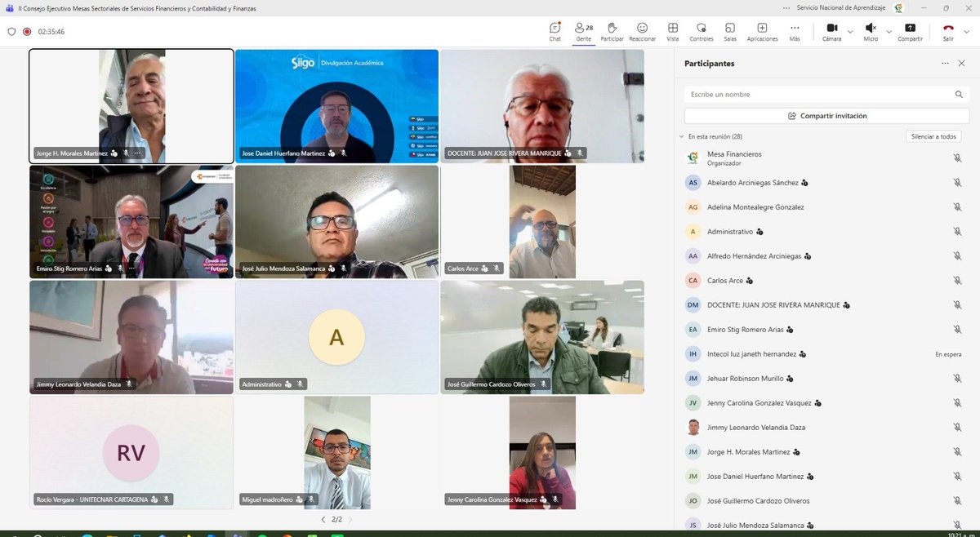
Task: Select Jorge H. Morales Martinez in participant list
Action: 826,452
